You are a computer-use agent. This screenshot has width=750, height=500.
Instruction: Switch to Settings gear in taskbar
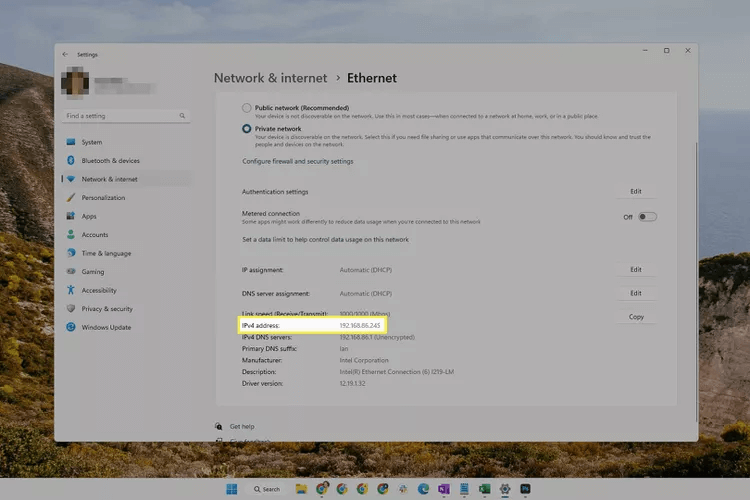(505, 489)
